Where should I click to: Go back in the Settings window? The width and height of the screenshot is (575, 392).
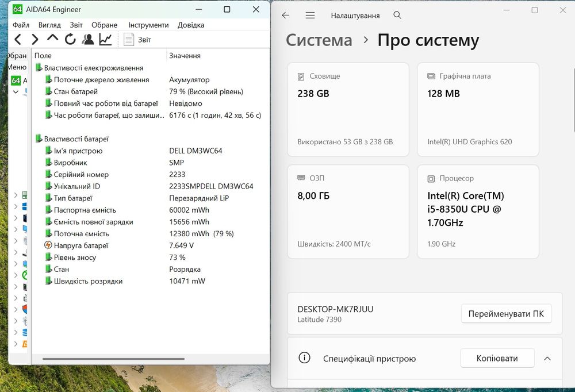point(286,16)
